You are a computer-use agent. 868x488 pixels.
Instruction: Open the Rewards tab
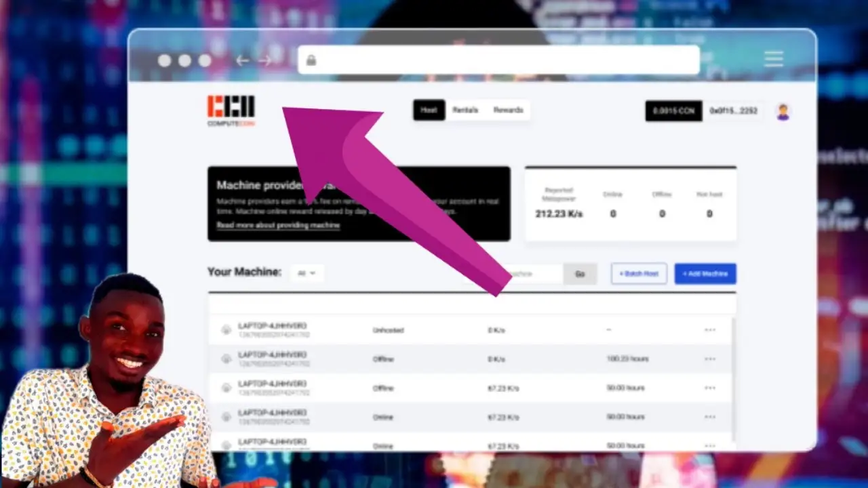508,110
